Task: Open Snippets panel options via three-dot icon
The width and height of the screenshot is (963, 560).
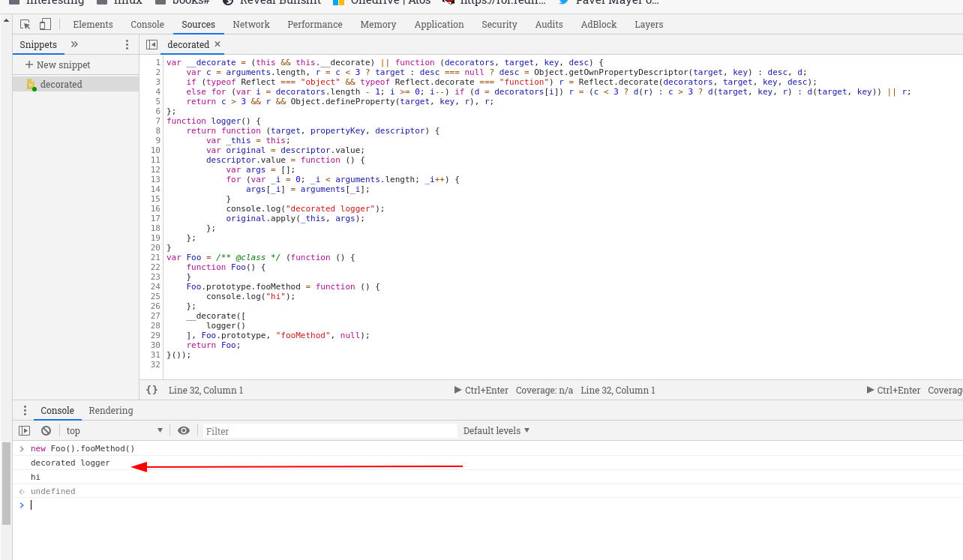Action: (x=126, y=44)
